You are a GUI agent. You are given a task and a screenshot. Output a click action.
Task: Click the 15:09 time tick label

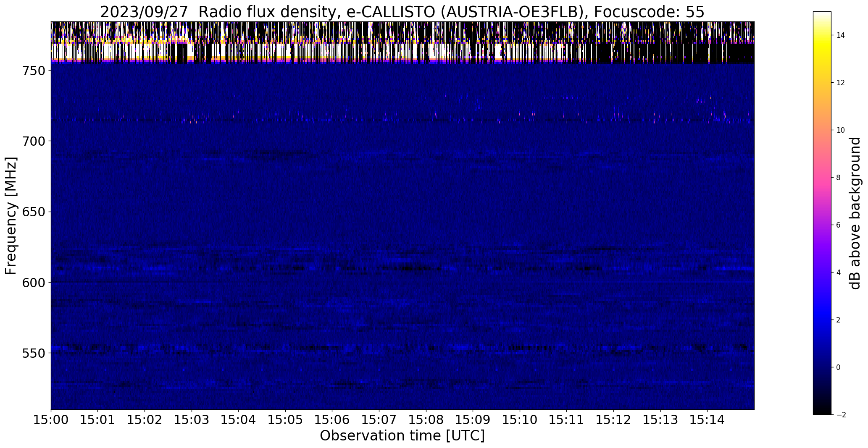pos(473,420)
